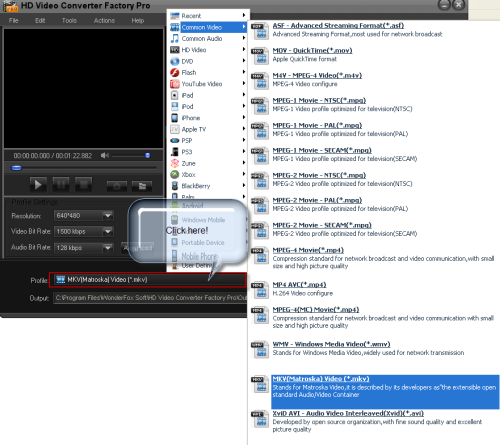Click the ASF format file icon
The width and height of the screenshot is (500, 445).
tap(260, 31)
